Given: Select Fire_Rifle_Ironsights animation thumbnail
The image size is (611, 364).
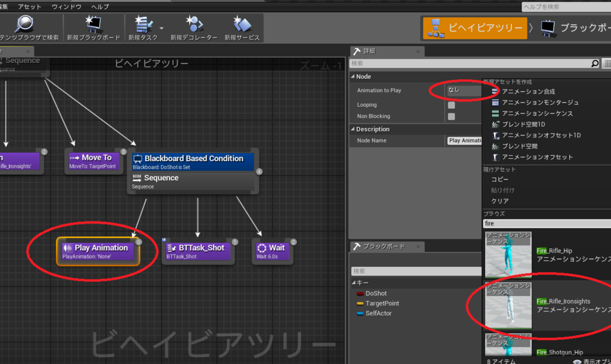Looking at the screenshot, I should [508, 305].
